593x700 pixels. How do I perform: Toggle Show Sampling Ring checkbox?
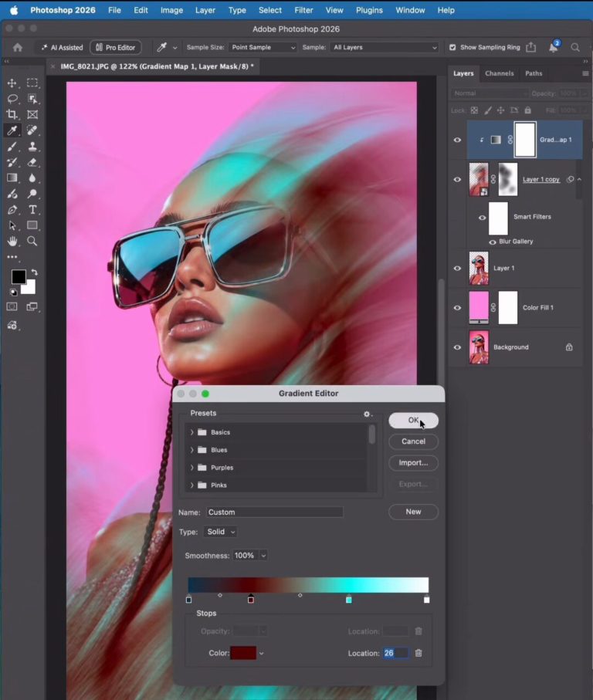(x=452, y=47)
